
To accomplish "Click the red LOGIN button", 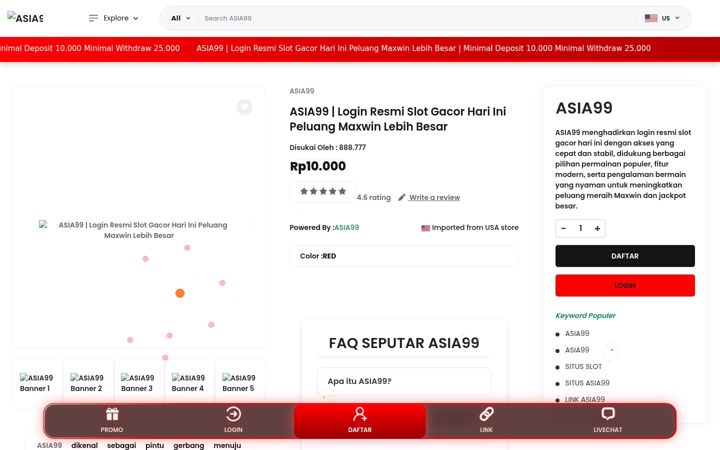I will tap(625, 286).
